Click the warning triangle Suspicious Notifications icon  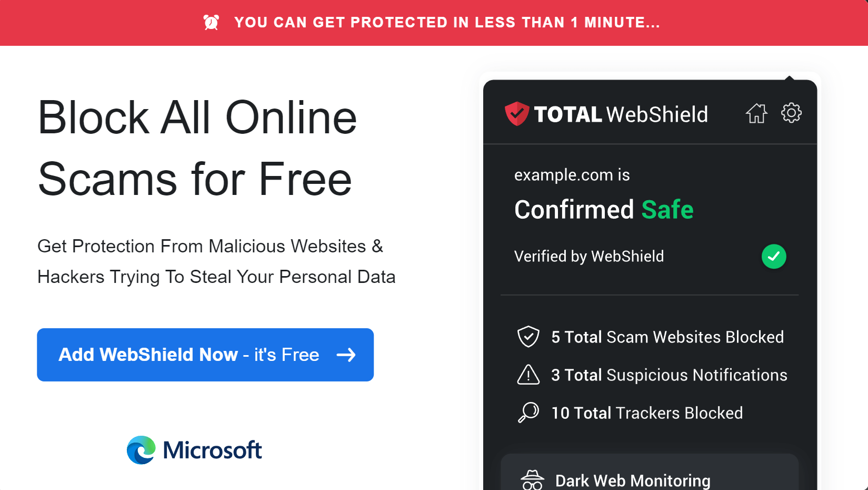(x=528, y=375)
